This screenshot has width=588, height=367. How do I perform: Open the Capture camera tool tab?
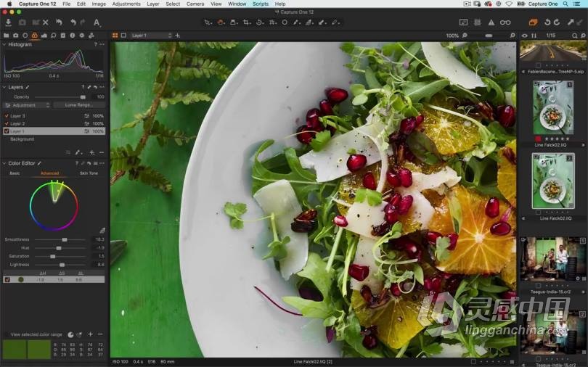15,36
